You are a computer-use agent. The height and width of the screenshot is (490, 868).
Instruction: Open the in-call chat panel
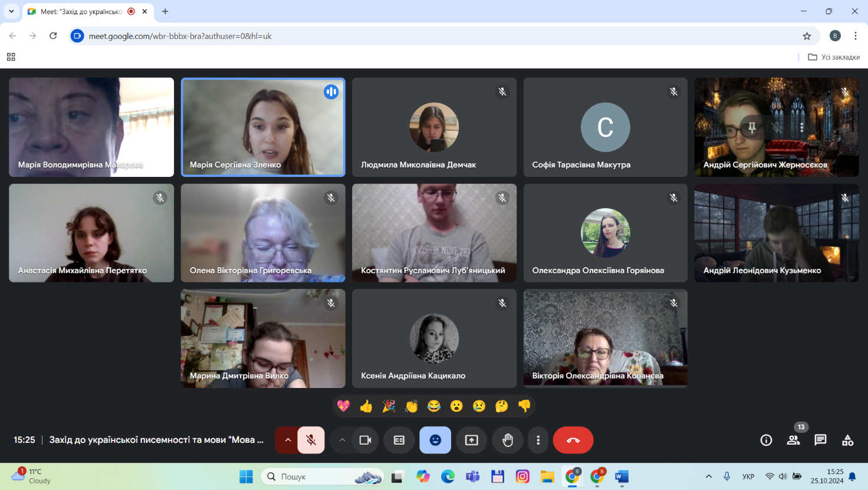820,440
